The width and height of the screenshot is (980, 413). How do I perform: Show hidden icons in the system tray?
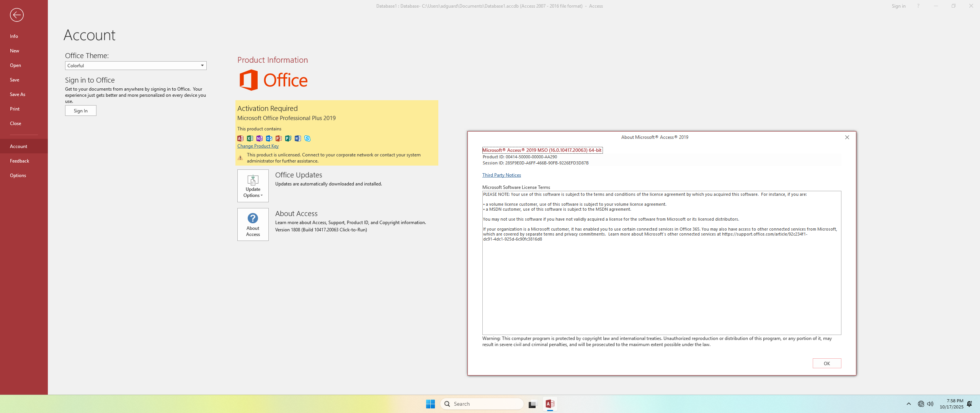pos(908,404)
